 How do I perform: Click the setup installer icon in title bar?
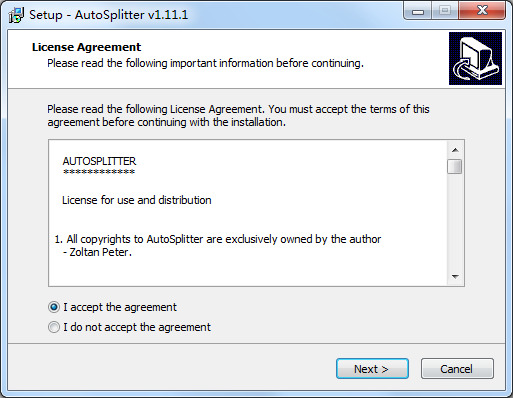pos(16,15)
